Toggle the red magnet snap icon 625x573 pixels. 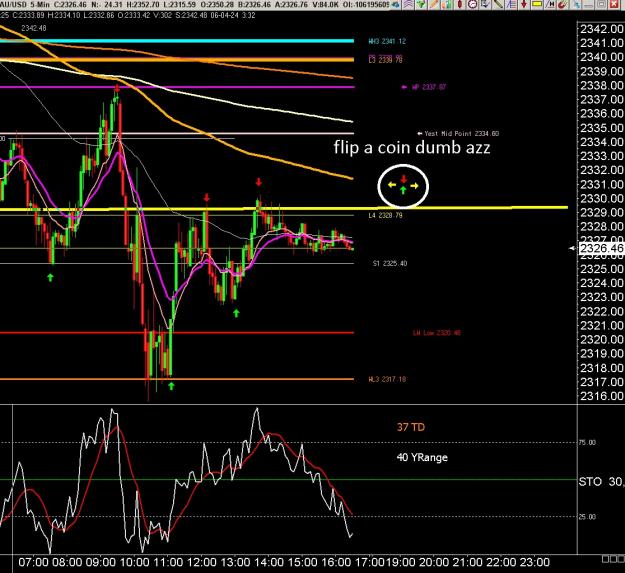562,4
